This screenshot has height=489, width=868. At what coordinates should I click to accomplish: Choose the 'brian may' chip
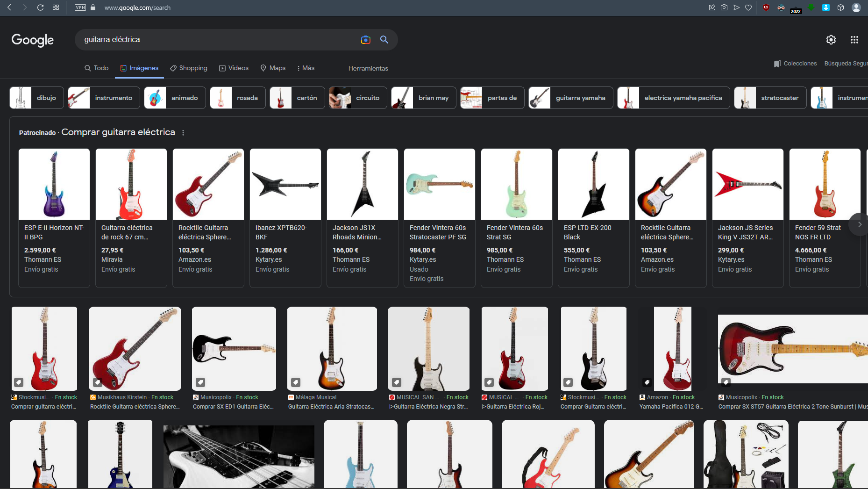[424, 98]
